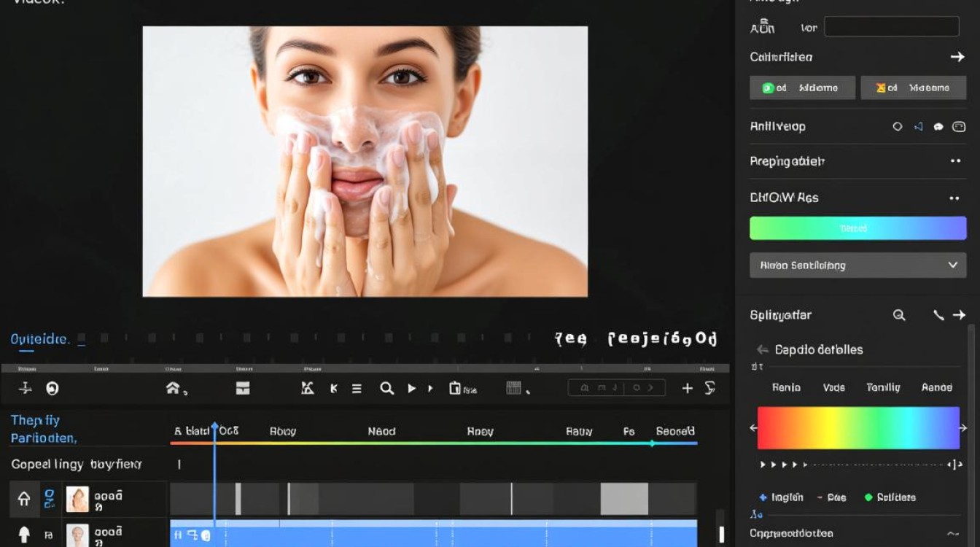Collapse the bottom section using its chevron

click(952, 533)
